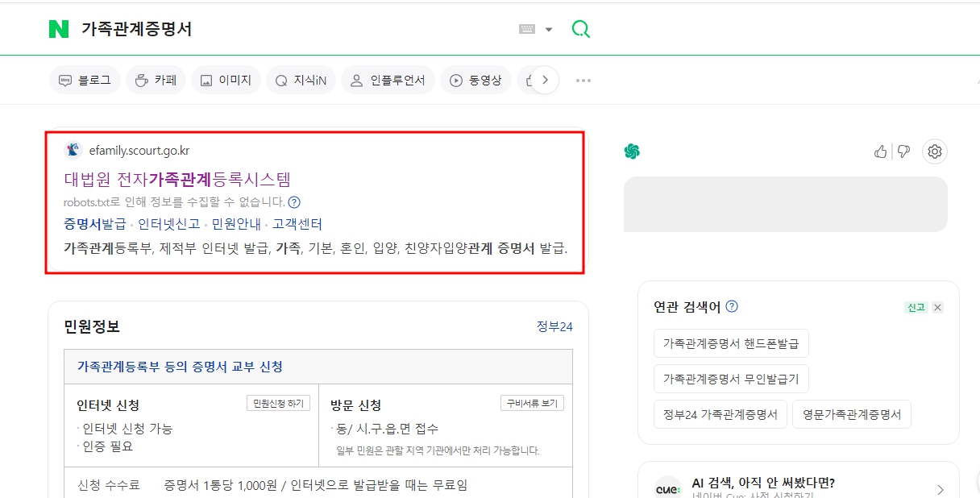This screenshot has height=498, width=980.
Task: Click the thumbs down icon
Action: point(903,151)
